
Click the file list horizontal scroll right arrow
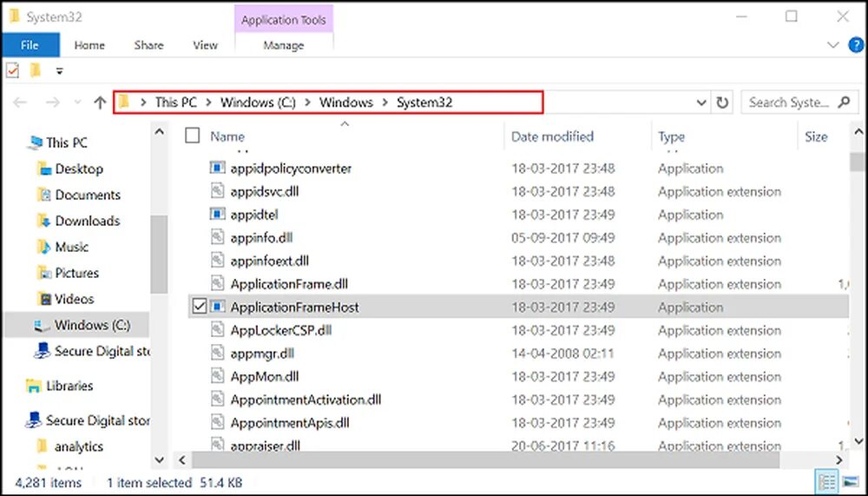tap(839, 460)
